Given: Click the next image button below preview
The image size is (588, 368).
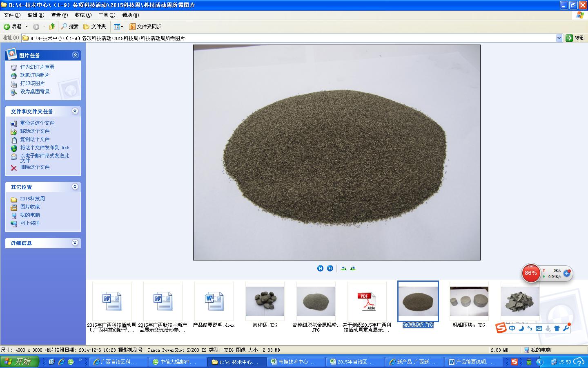Looking at the screenshot, I should [x=330, y=268].
